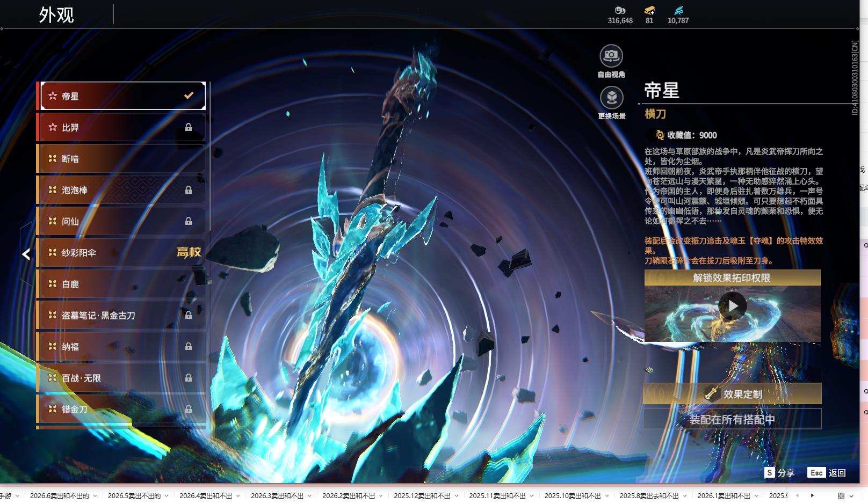Click the lock icon on 问仙
This screenshot has width=868, height=504.
(189, 221)
